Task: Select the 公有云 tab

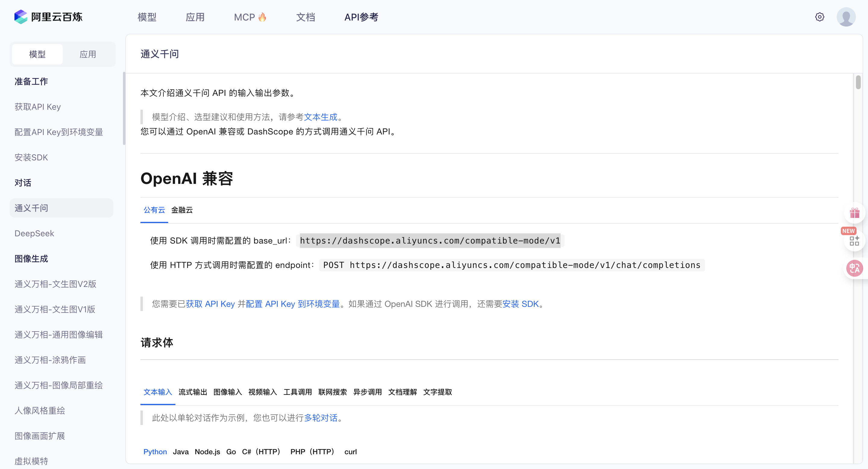Action: (x=154, y=210)
